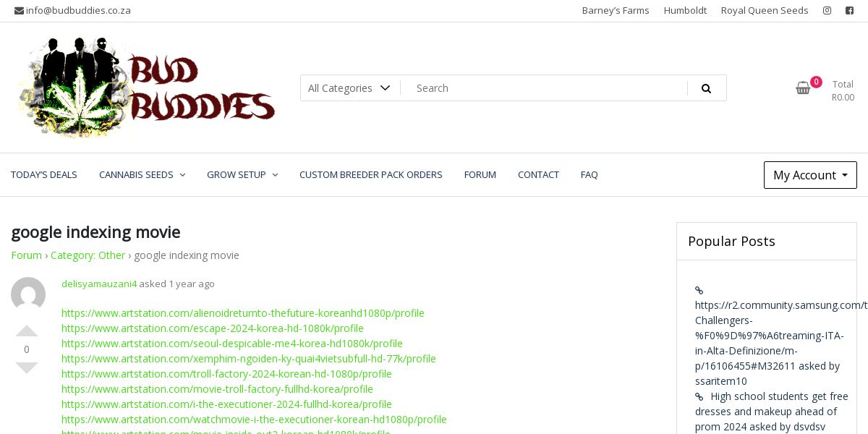The image size is (868, 434).
Task: Open Today's Deals menu item
Action: coord(44,174)
